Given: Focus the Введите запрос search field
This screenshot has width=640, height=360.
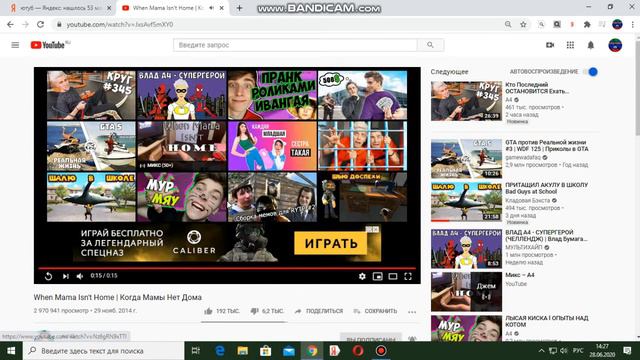Looking at the screenshot, I should click(295, 45).
